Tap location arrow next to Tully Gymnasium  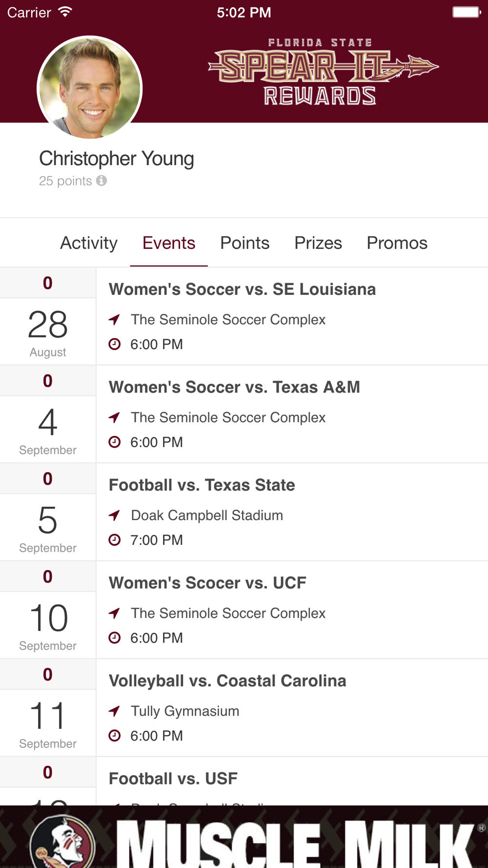114,711
